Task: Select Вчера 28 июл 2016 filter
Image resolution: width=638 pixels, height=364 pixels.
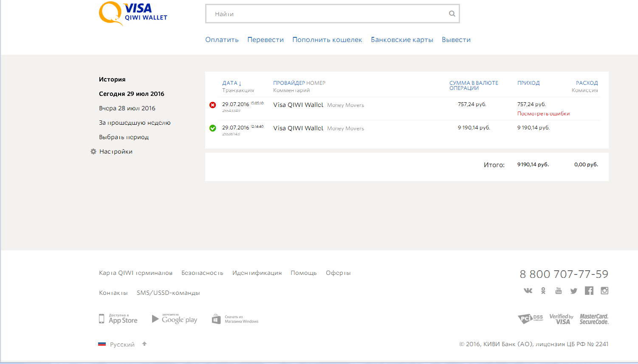Action: (127, 108)
